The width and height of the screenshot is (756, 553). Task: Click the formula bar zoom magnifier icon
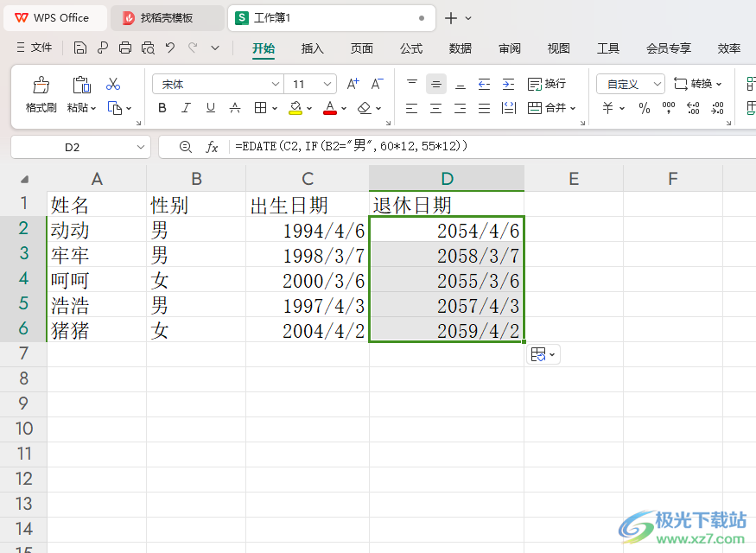186,147
